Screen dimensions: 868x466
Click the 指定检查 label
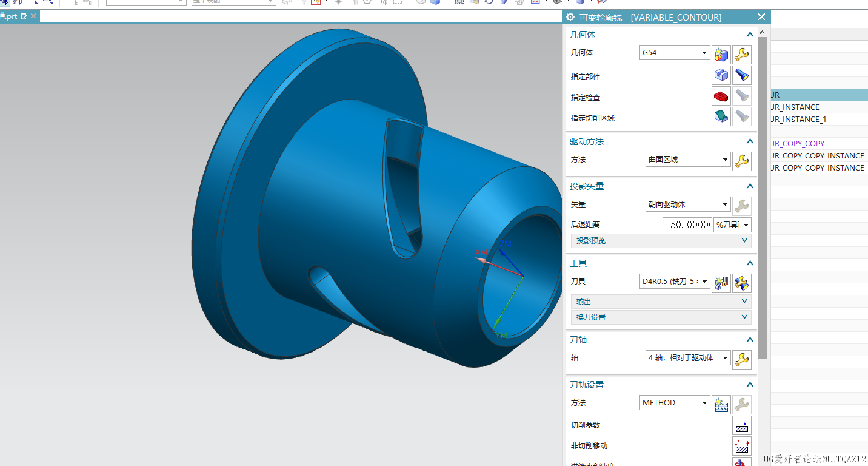click(586, 98)
